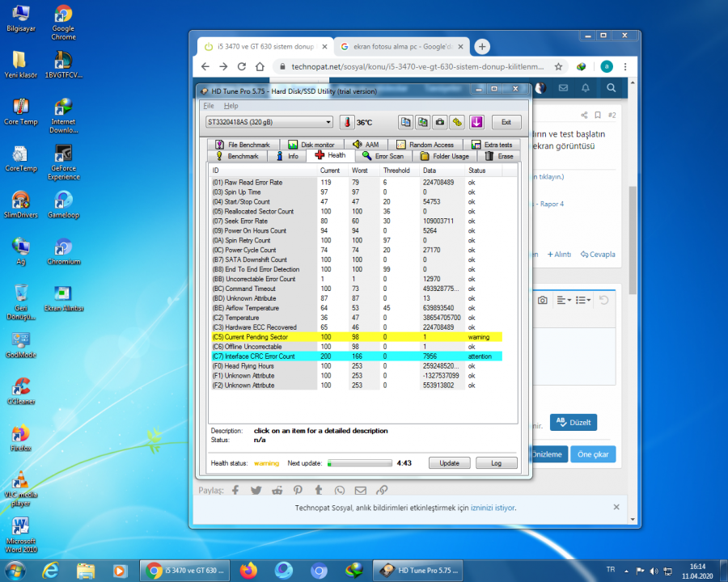Click the Exit button in HD Tune

click(506, 122)
